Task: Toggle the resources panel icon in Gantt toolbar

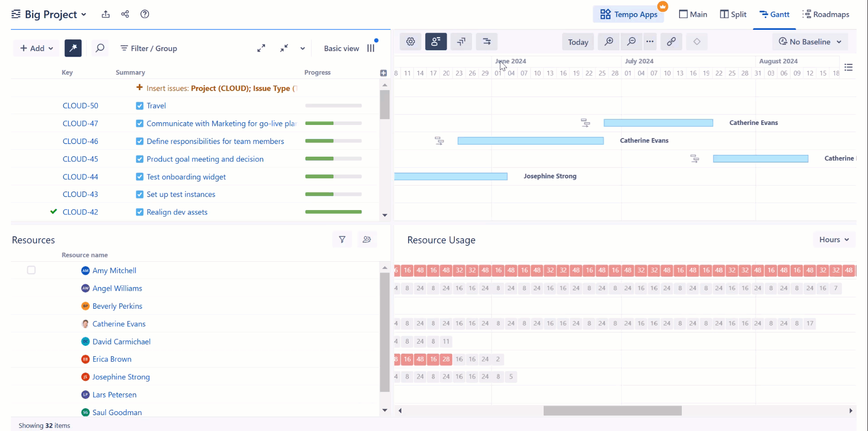Action: pos(436,42)
